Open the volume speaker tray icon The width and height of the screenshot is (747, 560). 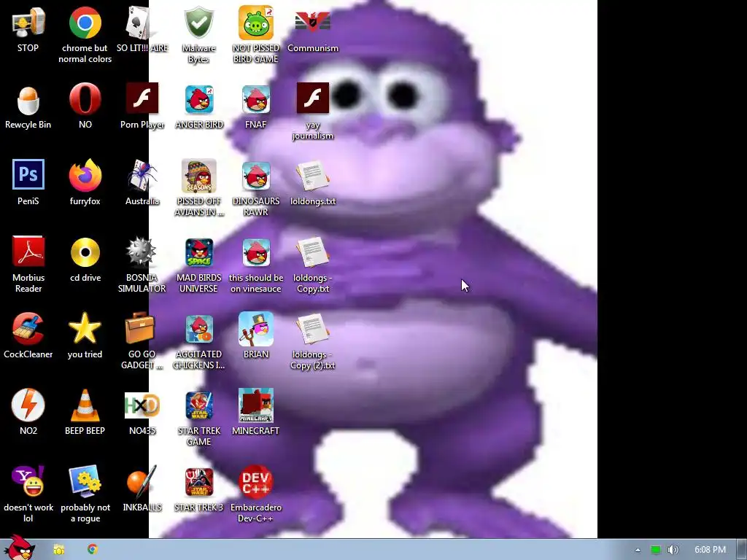click(673, 550)
